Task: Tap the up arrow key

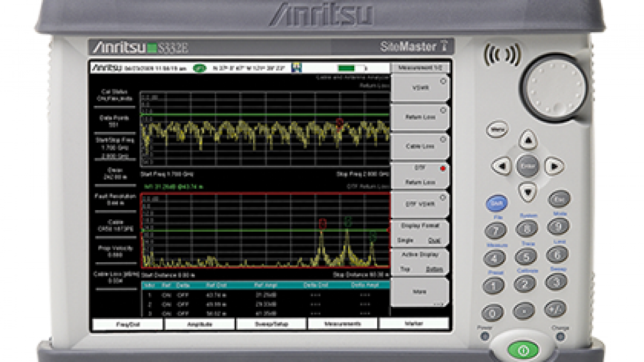Action: [528, 141]
